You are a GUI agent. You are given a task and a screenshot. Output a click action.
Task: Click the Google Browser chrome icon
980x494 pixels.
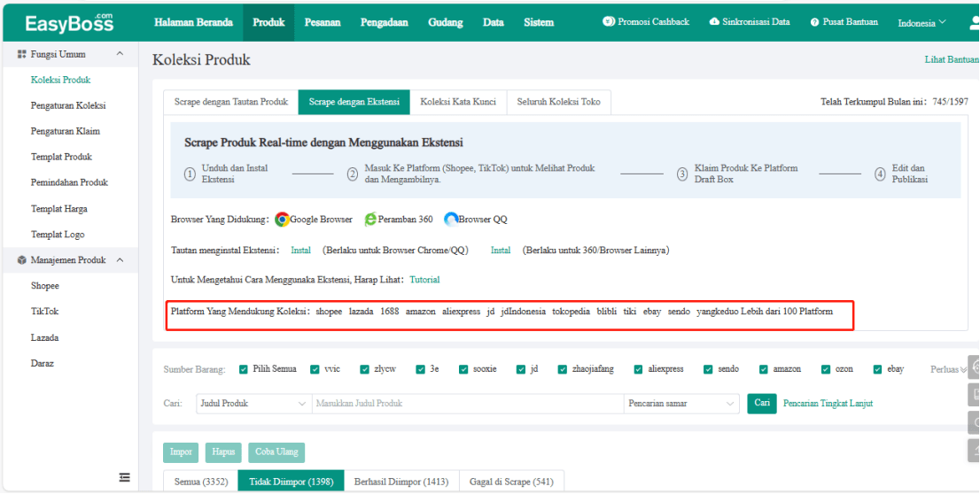click(x=282, y=220)
